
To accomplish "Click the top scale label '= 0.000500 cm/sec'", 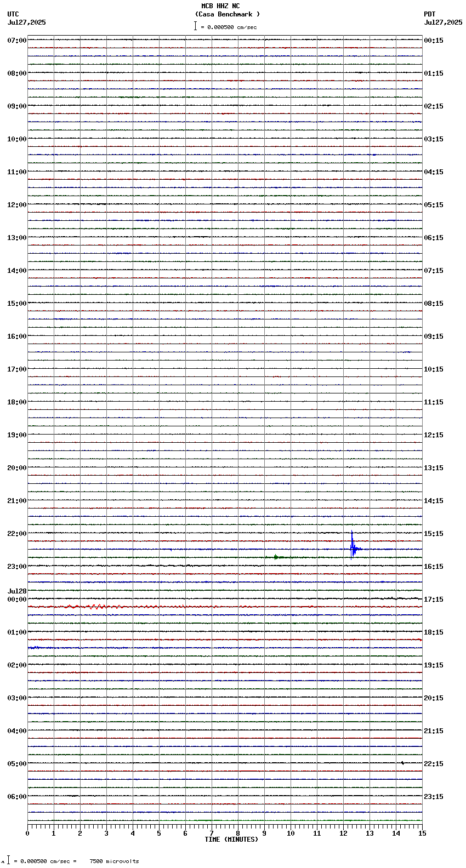I will click(229, 27).
